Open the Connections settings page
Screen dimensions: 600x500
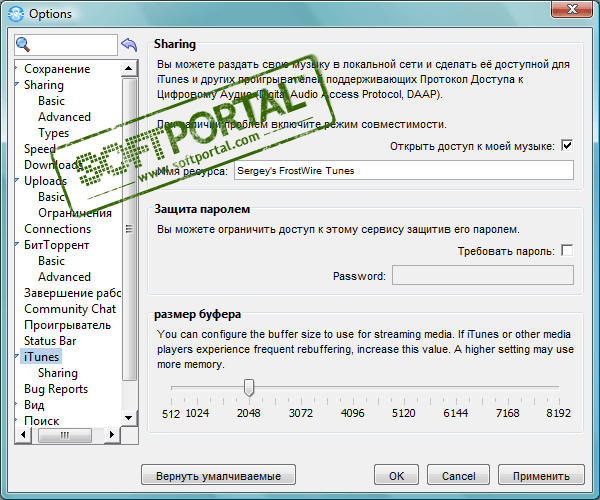[x=57, y=229]
